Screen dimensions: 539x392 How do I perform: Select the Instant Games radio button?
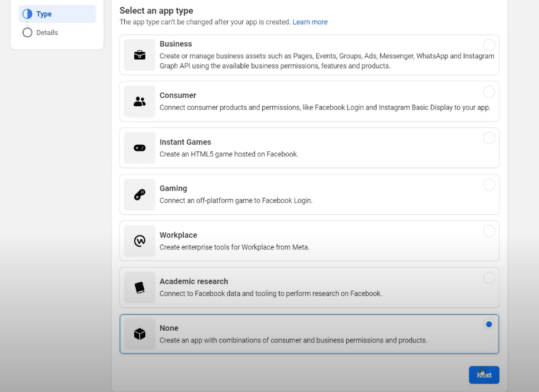[489, 138]
